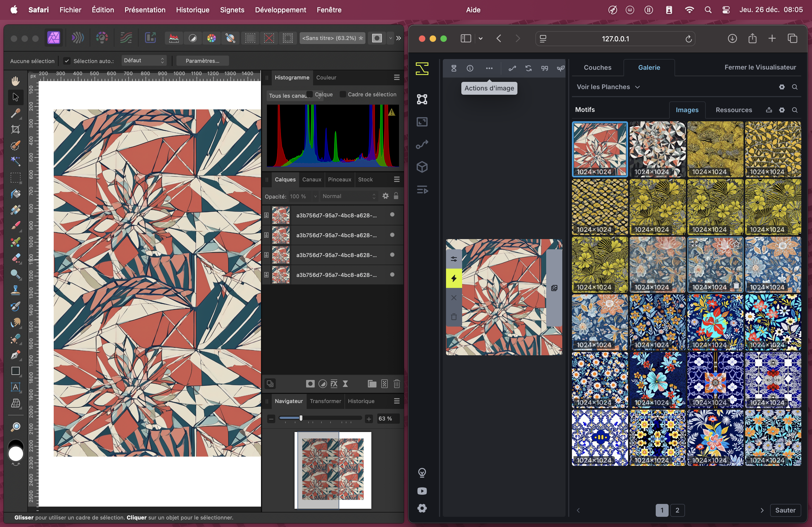Click the Sauter button in pagination
Image resolution: width=812 pixels, height=527 pixels.
click(x=785, y=510)
